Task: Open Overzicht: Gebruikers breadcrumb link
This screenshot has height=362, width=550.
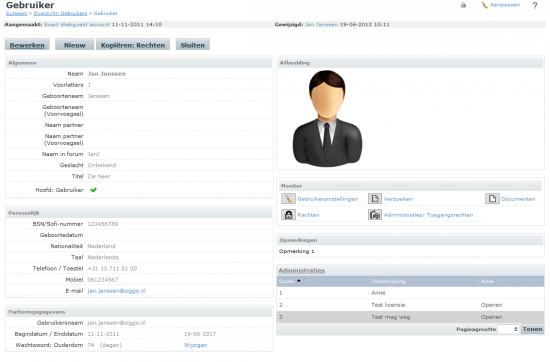Action: [60, 13]
